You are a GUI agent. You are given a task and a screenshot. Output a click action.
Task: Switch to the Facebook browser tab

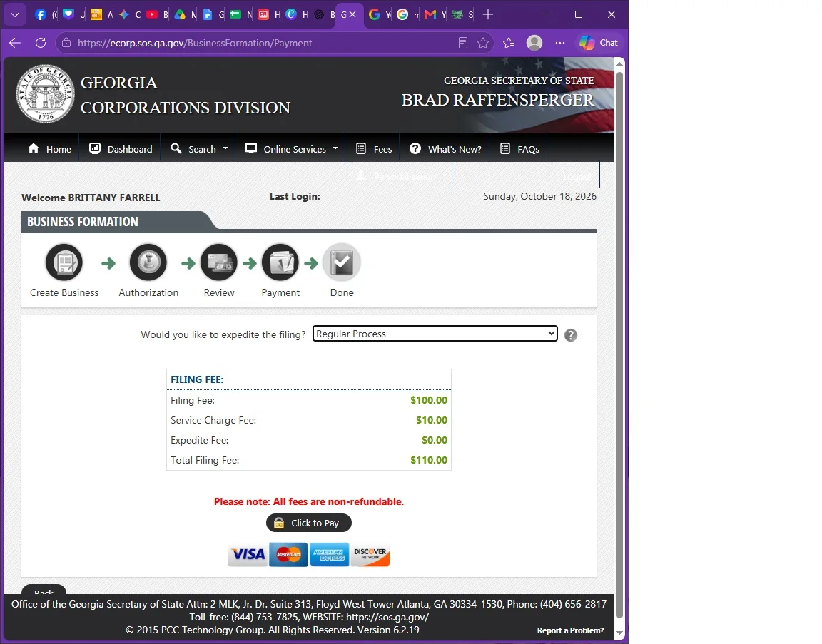click(x=45, y=15)
